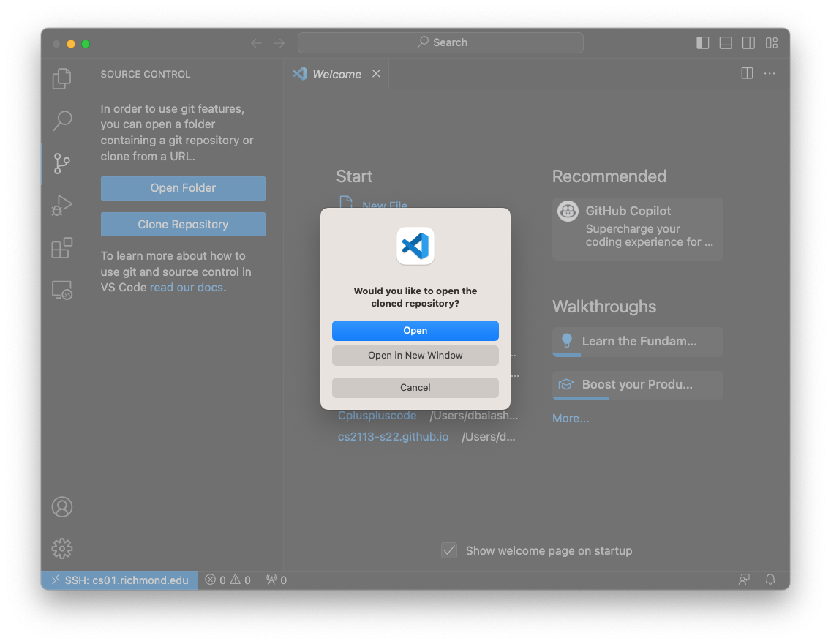Screen dimensions: 831x644
Task: Open the notifications bell
Action: tap(770, 580)
